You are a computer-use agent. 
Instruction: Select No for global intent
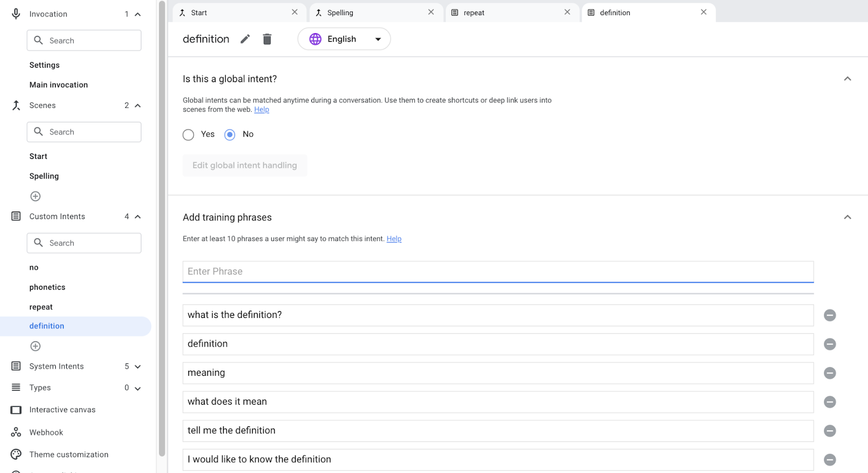click(x=230, y=135)
